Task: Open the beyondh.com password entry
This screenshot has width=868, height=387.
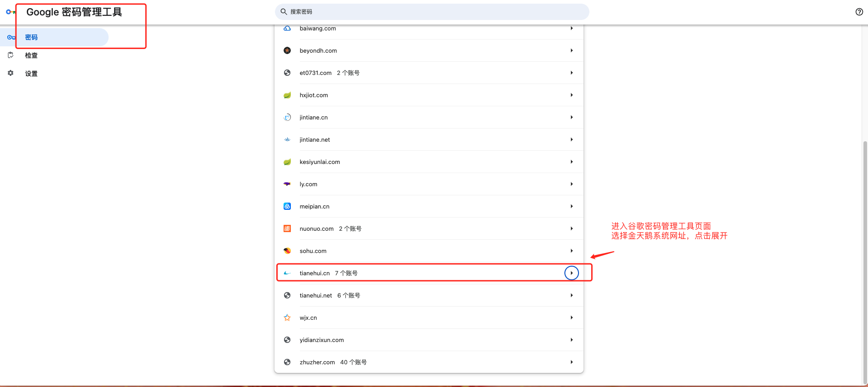Action: pyautogui.click(x=429, y=50)
